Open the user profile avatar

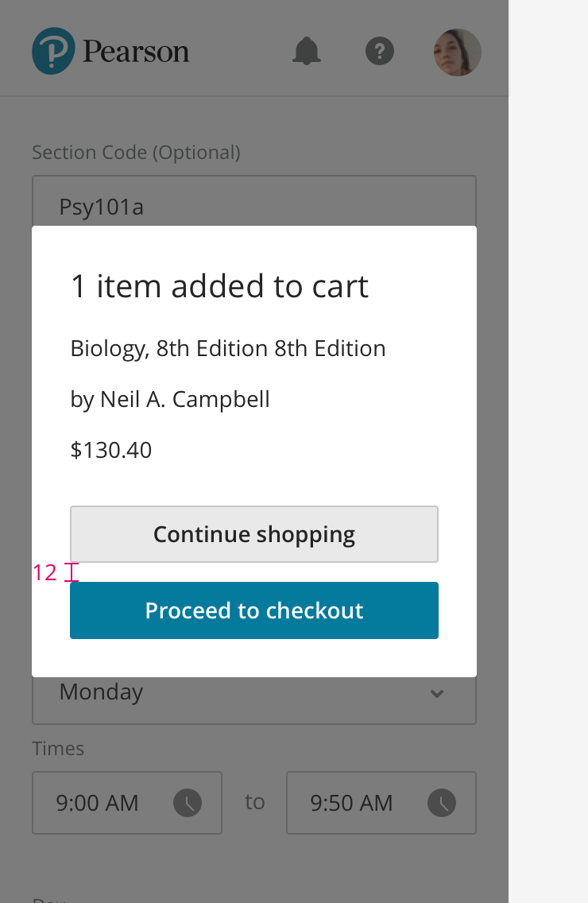pyautogui.click(x=457, y=52)
